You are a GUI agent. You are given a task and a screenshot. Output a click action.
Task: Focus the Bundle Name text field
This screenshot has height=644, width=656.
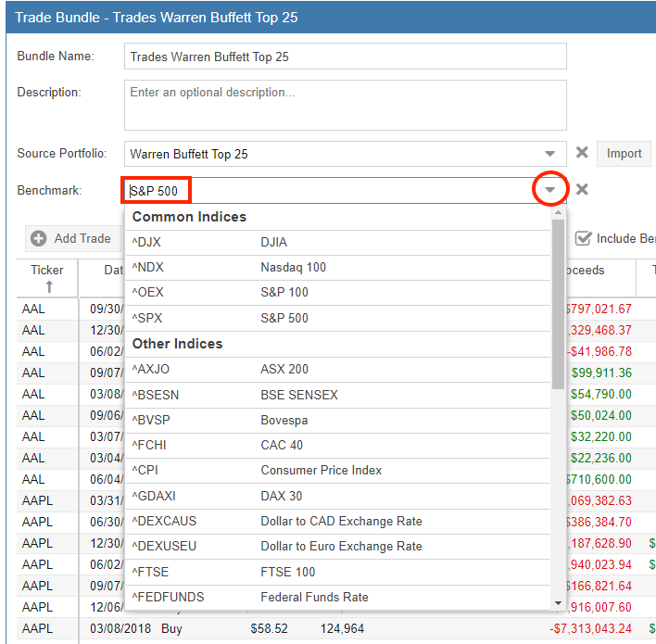click(x=346, y=57)
